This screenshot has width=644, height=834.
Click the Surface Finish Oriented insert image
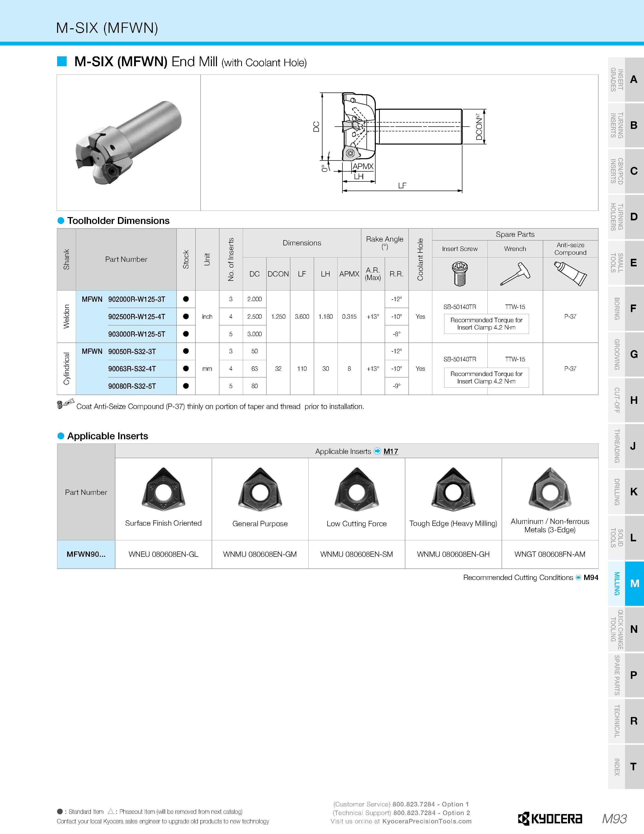(x=163, y=489)
